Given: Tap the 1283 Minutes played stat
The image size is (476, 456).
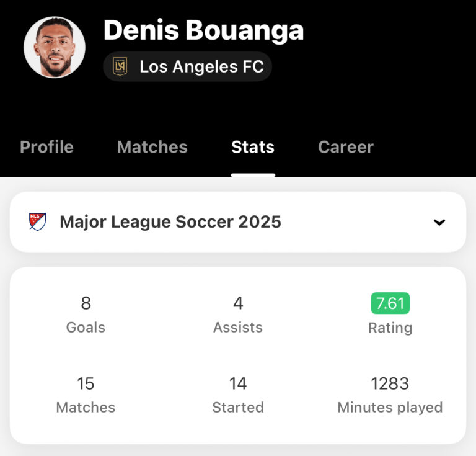Looking at the screenshot, I should point(390,394).
